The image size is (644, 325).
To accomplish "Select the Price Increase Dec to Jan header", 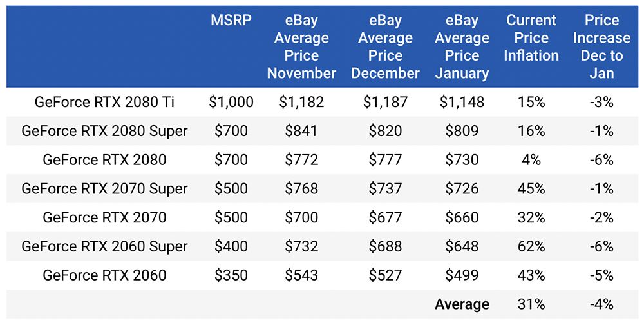I will coord(601,46).
